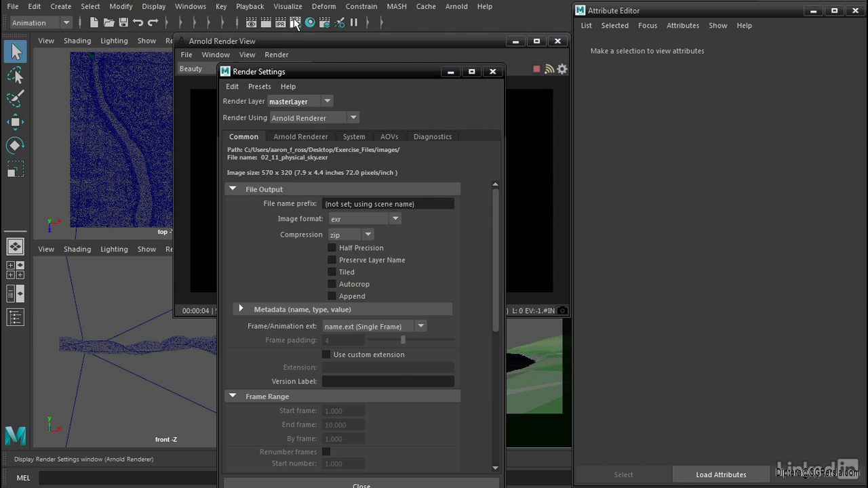
Task: Open a scene file via folder icon
Action: point(108,22)
